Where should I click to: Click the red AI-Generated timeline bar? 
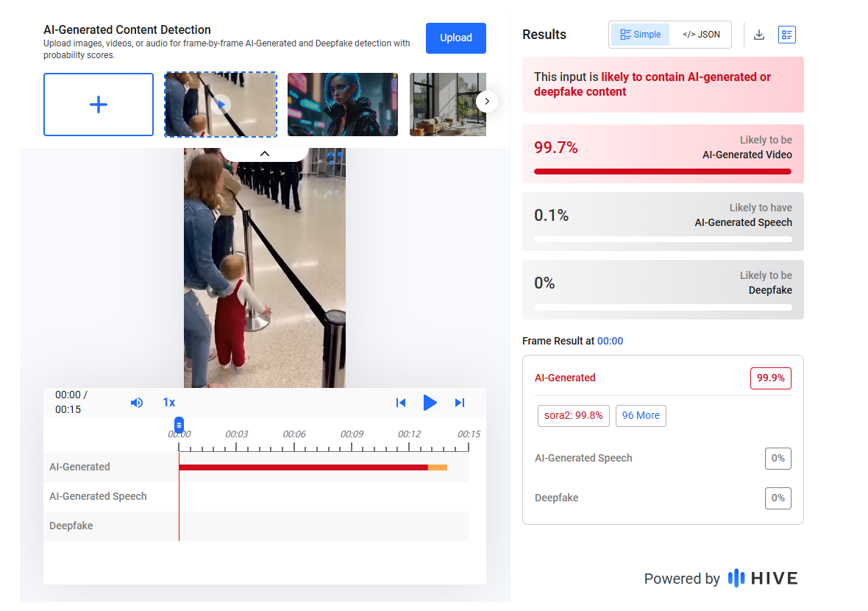(x=303, y=467)
